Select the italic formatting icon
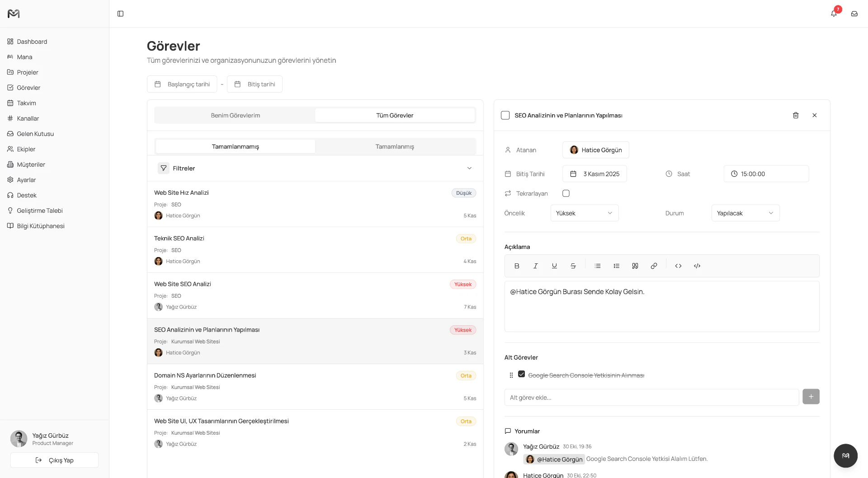The height and width of the screenshot is (478, 868). [x=535, y=266]
